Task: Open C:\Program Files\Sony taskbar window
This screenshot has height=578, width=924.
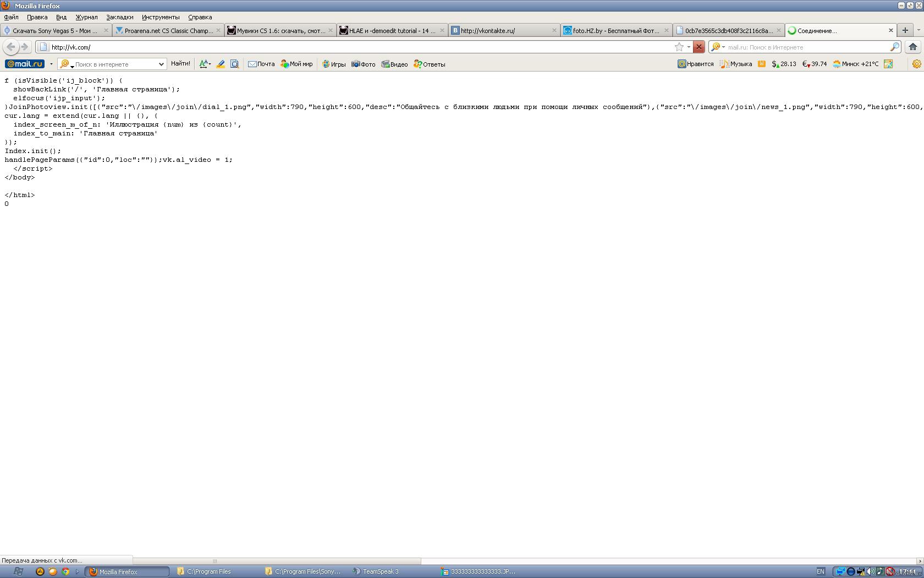Action: pos(304,571)
